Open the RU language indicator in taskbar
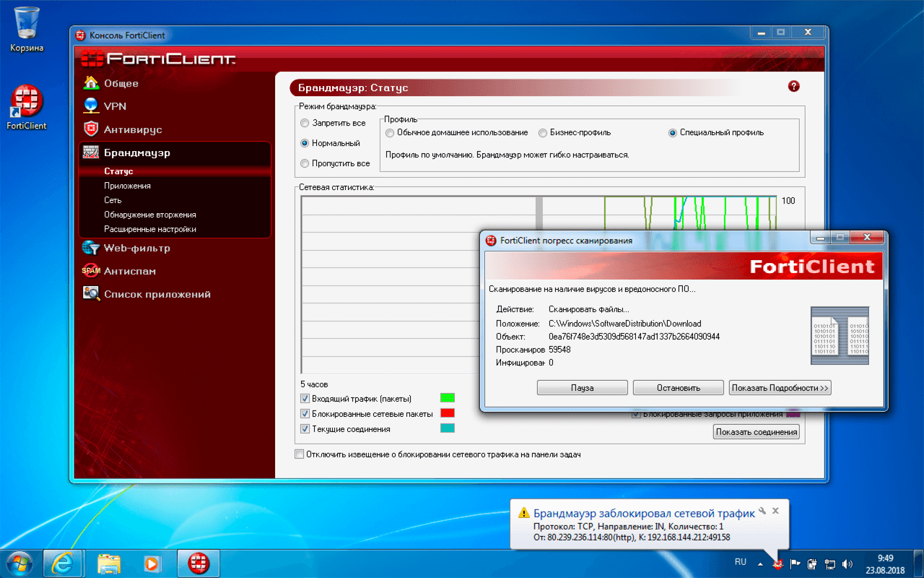 [740, 561]
